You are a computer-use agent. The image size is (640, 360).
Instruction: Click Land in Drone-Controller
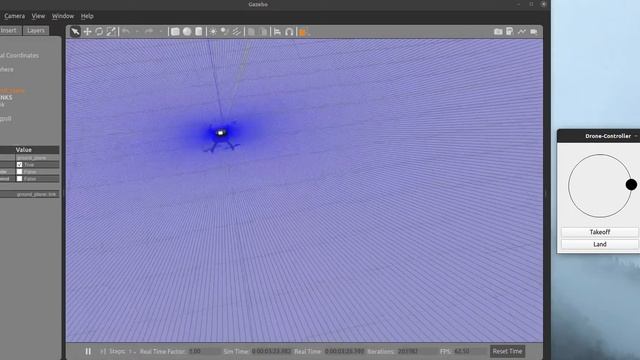pos(600,244)
